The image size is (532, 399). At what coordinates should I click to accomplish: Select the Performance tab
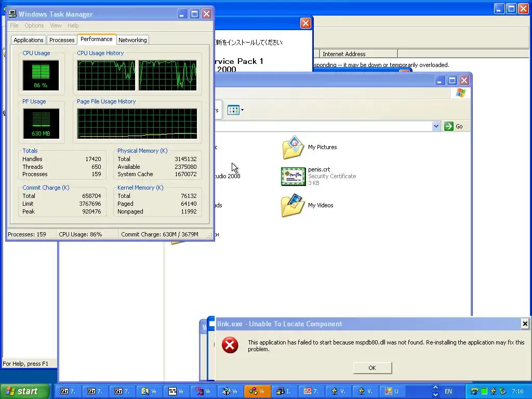coord(96,39)
